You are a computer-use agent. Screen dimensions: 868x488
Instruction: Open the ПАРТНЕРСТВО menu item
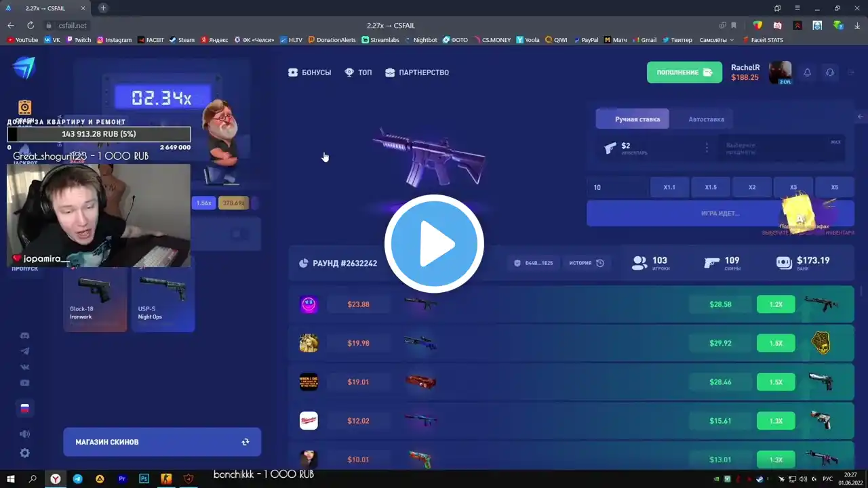417,73
